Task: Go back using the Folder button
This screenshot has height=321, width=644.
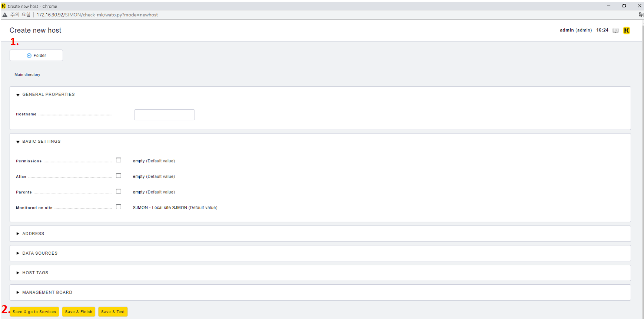Action: pyautogui.click(x=36, y=56)
